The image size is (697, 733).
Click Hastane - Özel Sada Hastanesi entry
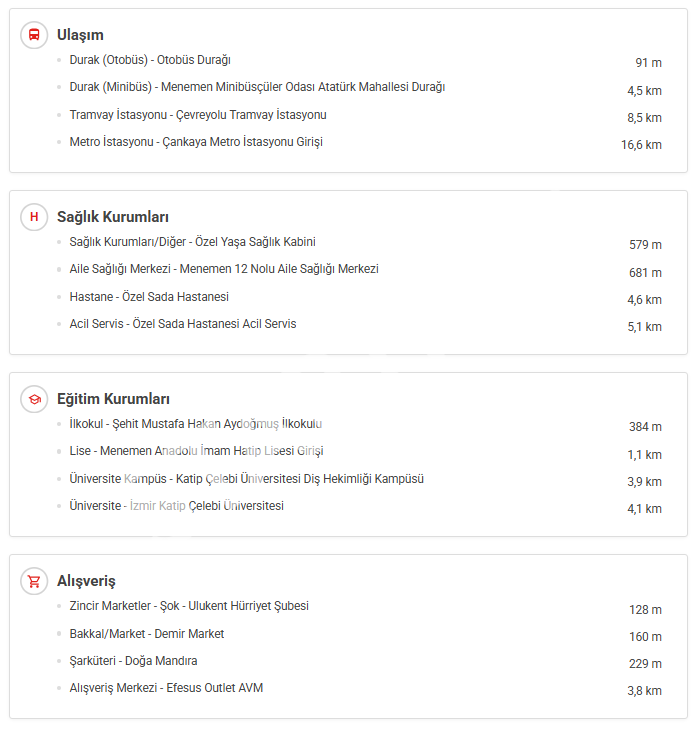click(x=149, y=297)
